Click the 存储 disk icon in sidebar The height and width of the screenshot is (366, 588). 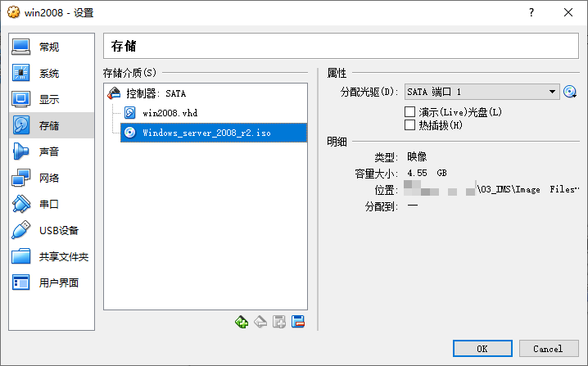pyautogui.click(x=21, y=125)
